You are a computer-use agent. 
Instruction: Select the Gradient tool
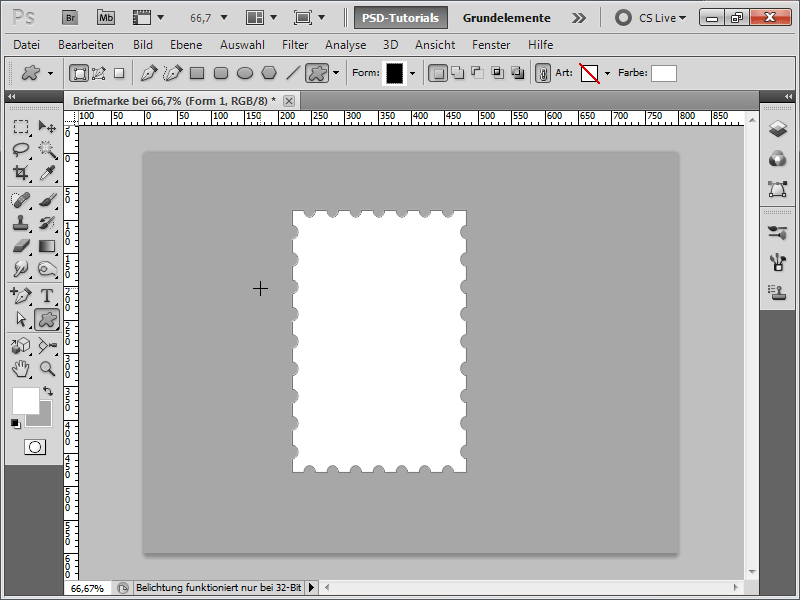[x=47, y=246]
